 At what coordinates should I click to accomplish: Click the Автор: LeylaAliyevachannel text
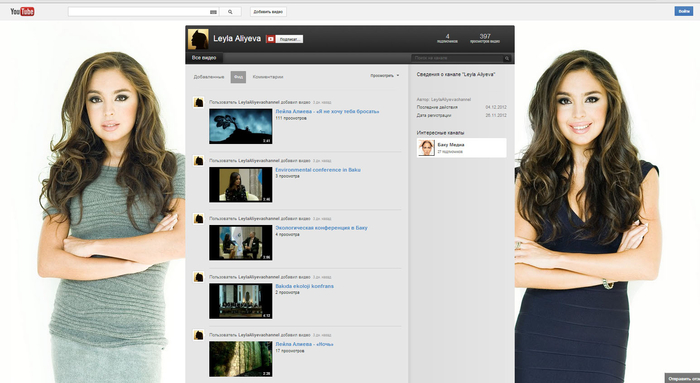point(444,100)
